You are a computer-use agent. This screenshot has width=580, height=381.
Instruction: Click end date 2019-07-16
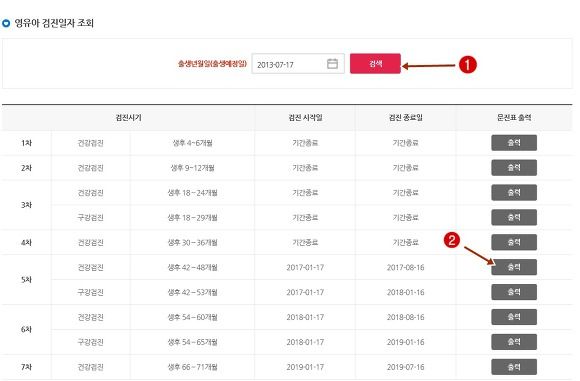pyautogui.click(x=405, y=367)
